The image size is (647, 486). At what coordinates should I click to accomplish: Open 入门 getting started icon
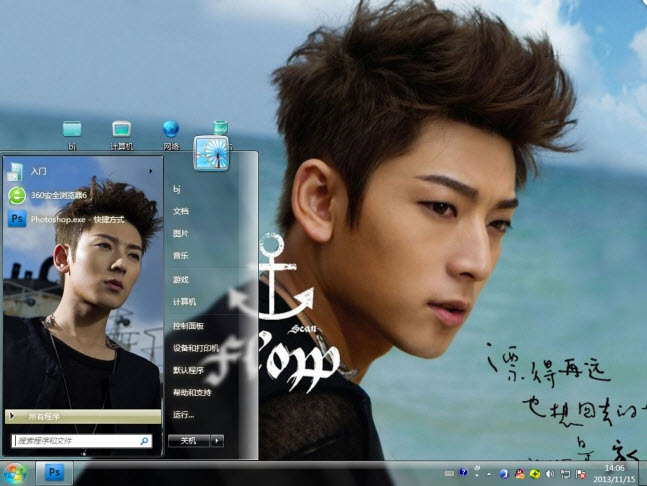(x=15, y=172)
